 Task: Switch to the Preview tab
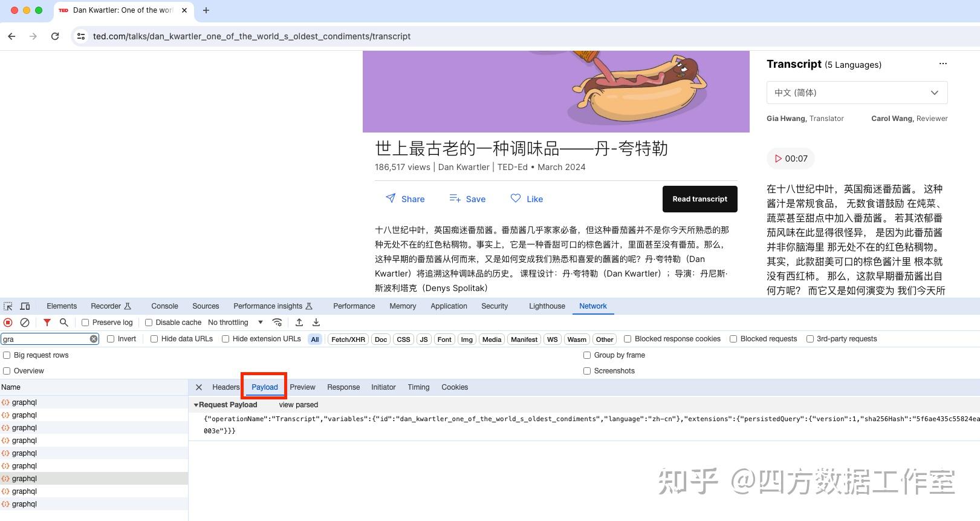click(x=302, y=387)
